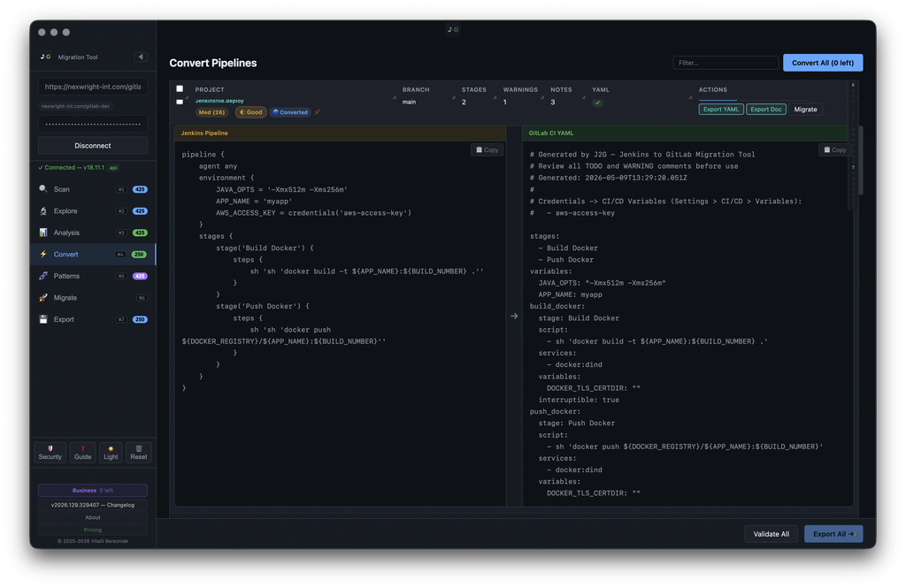Sort by the NOTES column header

click(561, 89)
